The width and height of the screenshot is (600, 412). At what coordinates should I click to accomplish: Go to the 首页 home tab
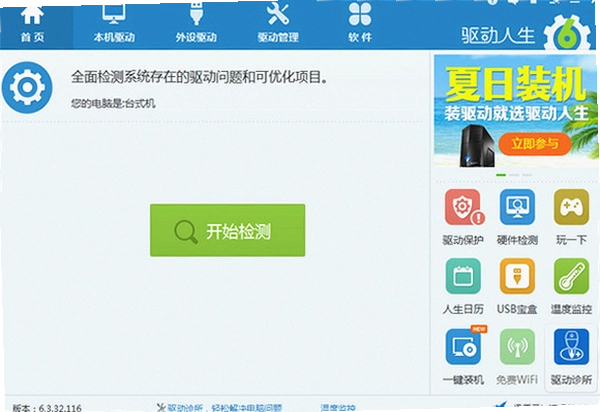33,25
